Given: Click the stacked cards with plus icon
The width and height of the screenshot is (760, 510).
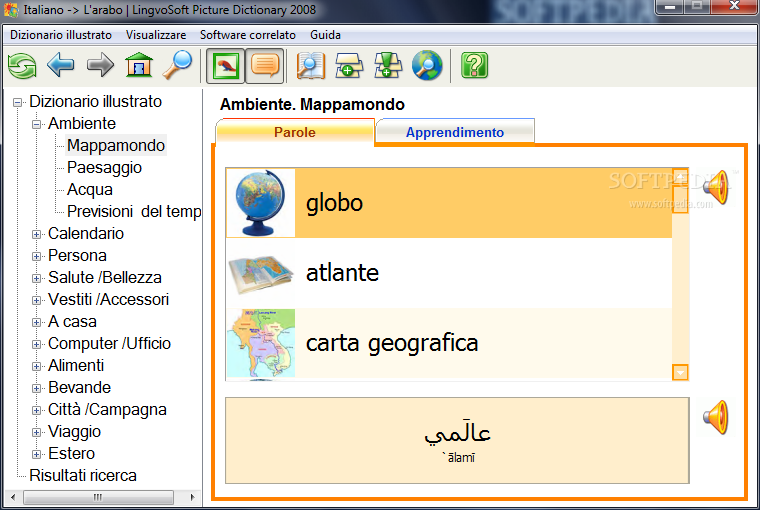Looking at the screenshot, I should tap(349, 65).
